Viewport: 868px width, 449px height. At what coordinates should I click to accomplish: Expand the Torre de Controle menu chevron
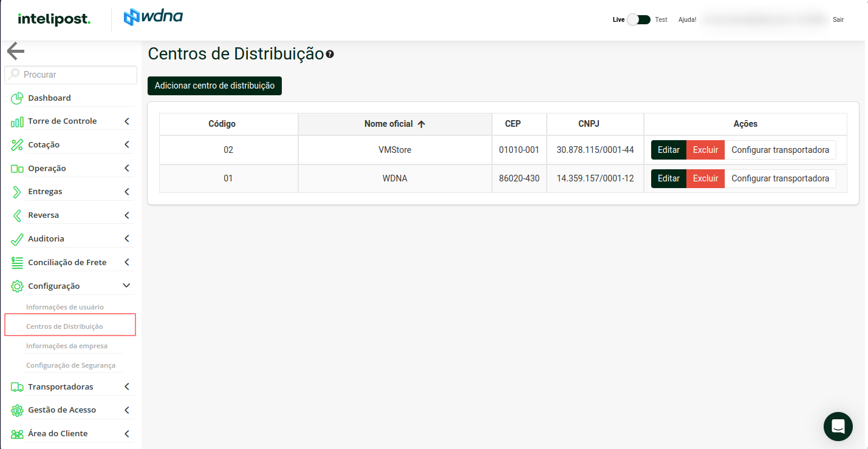[127, 121]
